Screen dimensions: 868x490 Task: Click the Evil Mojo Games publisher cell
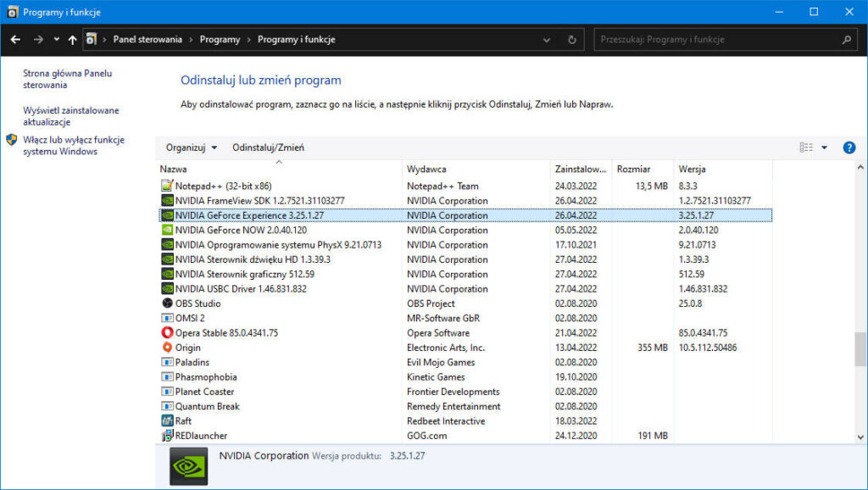441,362
